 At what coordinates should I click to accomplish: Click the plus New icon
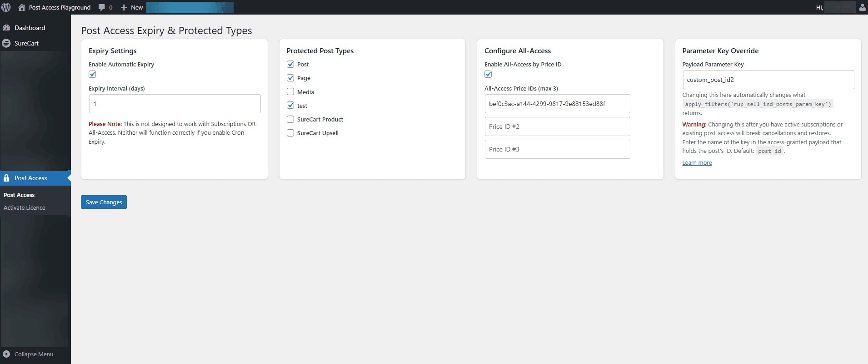[x=124, y=7]
